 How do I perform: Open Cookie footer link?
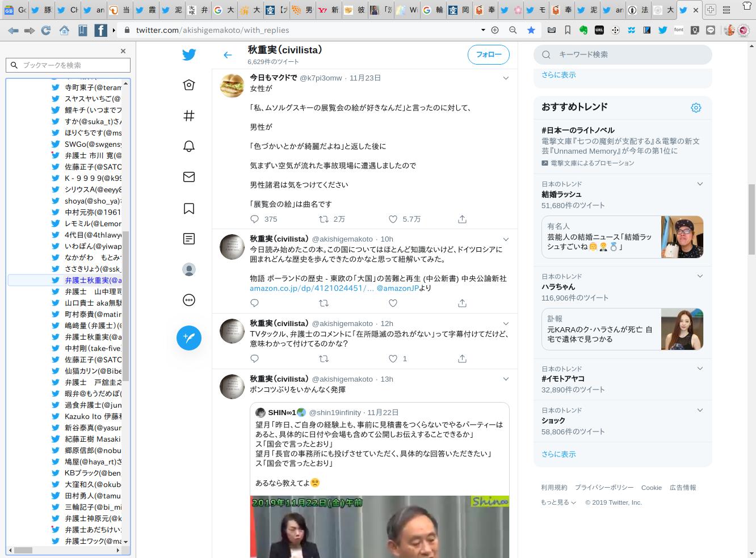click(x=652, y=488)
